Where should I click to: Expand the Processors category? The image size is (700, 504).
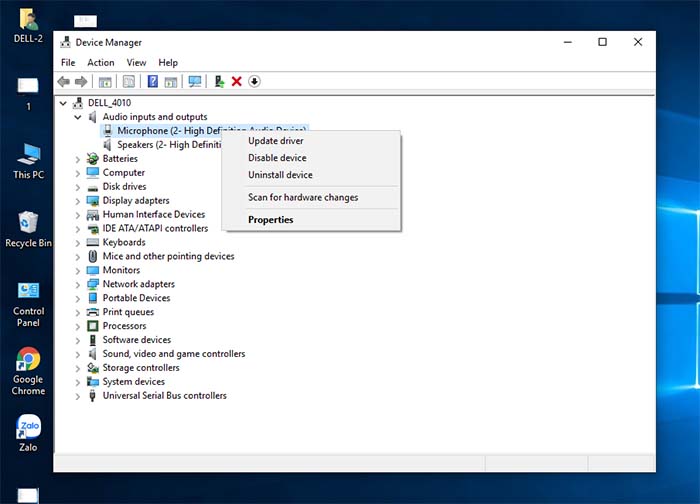tap(78, 326)
